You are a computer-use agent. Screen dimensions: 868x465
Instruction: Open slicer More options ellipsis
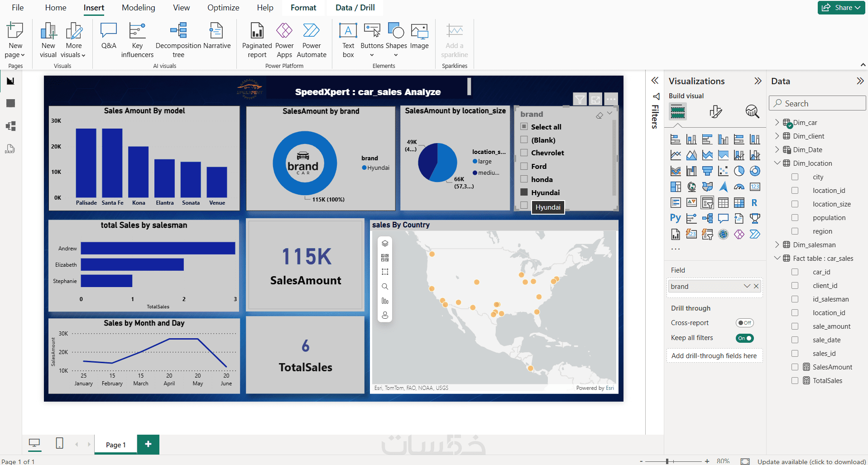point(611,99)
